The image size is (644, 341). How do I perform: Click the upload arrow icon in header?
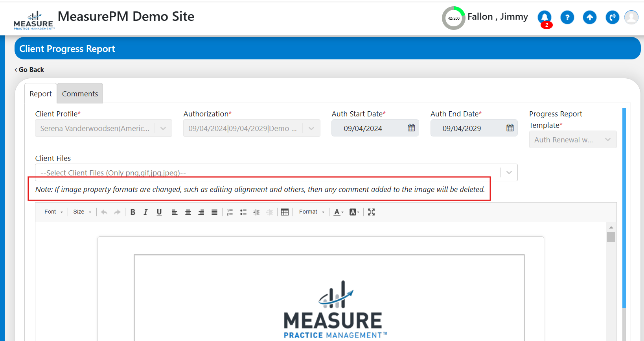tap(589, 17)
